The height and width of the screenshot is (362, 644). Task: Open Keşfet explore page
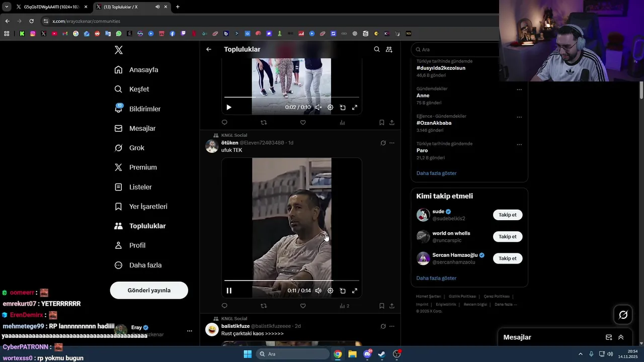coord(132,89)
